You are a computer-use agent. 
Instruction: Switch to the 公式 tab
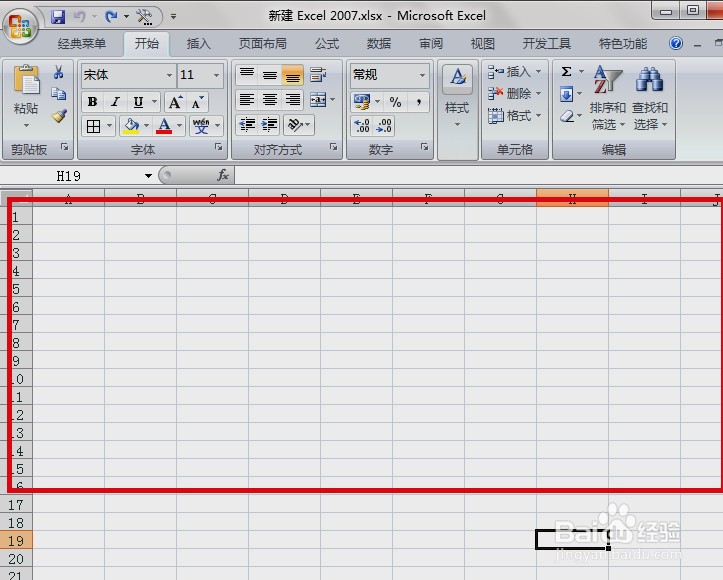[x=327, y=44]
